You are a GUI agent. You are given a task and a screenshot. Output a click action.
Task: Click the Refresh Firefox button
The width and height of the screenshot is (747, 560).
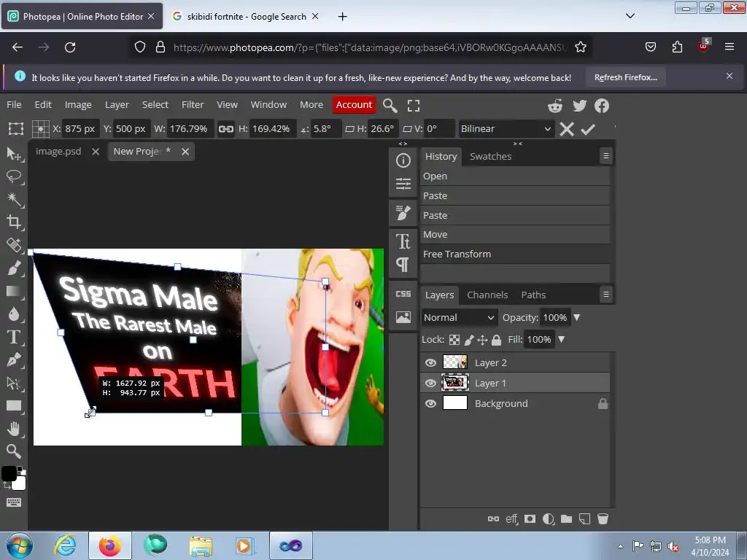(625, 77)
